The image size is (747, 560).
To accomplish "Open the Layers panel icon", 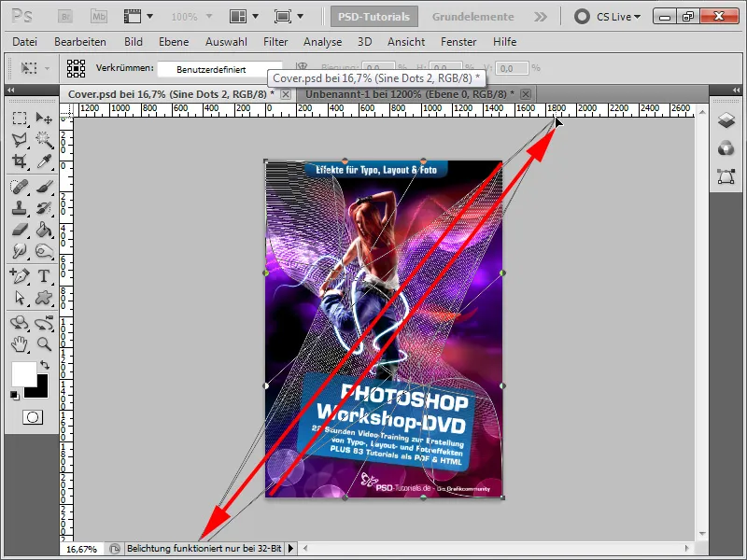I will coord(726,120).
